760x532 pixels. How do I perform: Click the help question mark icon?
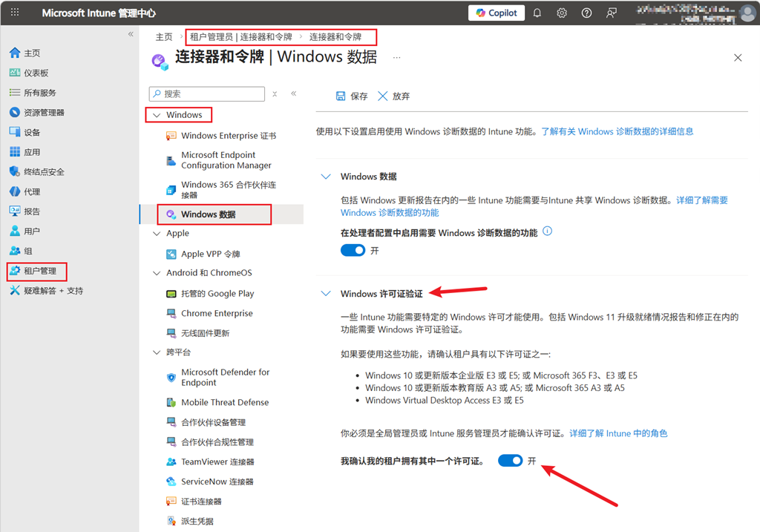pyautogui.click(x=586, y=13)
